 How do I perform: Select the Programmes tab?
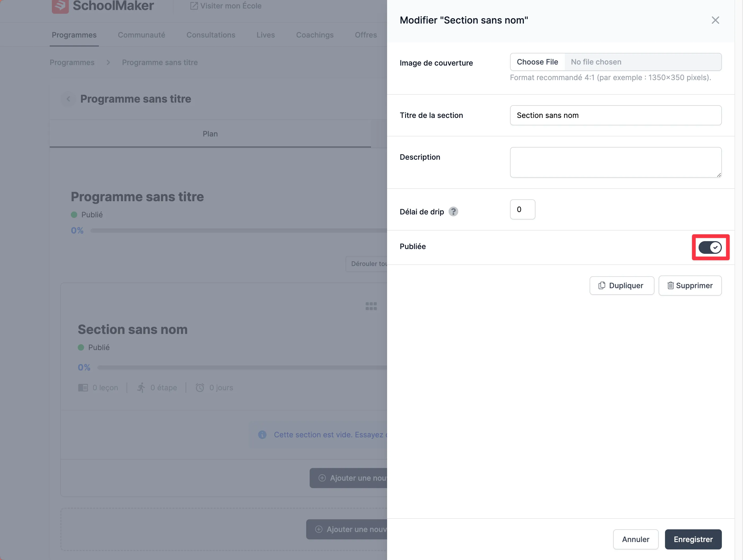pos(74,35)
